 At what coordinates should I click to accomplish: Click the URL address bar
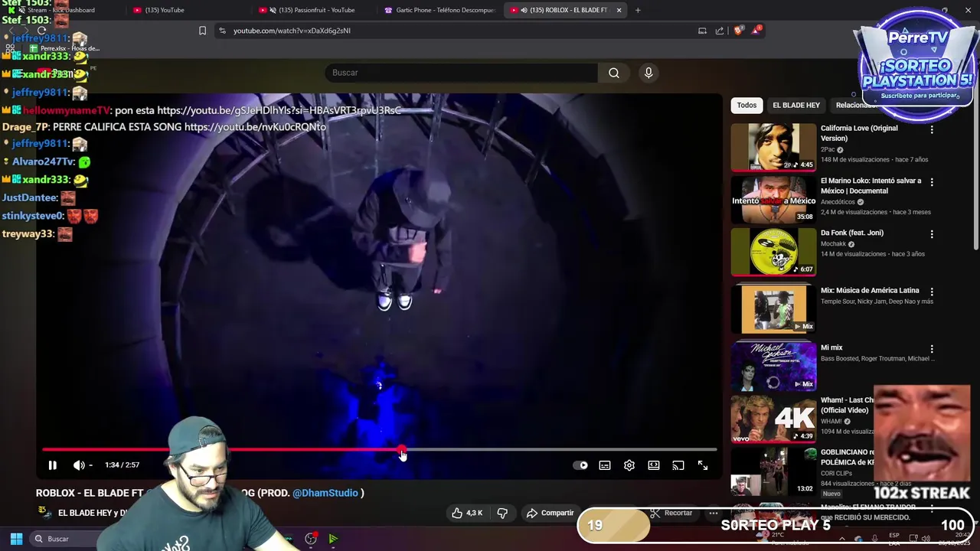point(459,31)
